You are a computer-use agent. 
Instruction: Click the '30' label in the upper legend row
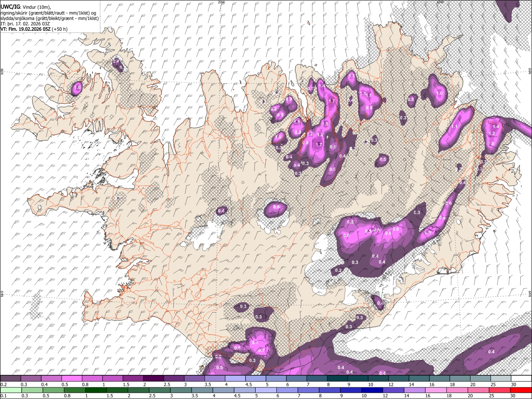tap(514, 384)
